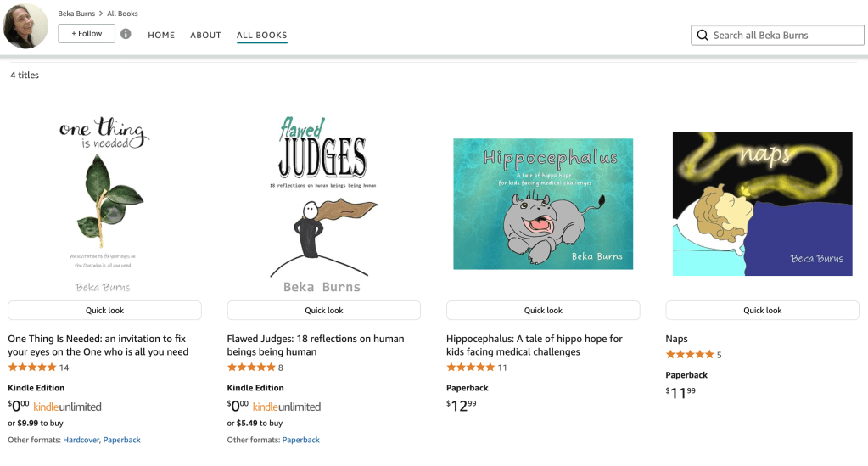Image resolution: width=868 pixels, height=466 pixels.
Task: Quick look at One Thing Is Needed
Action: 104,310
